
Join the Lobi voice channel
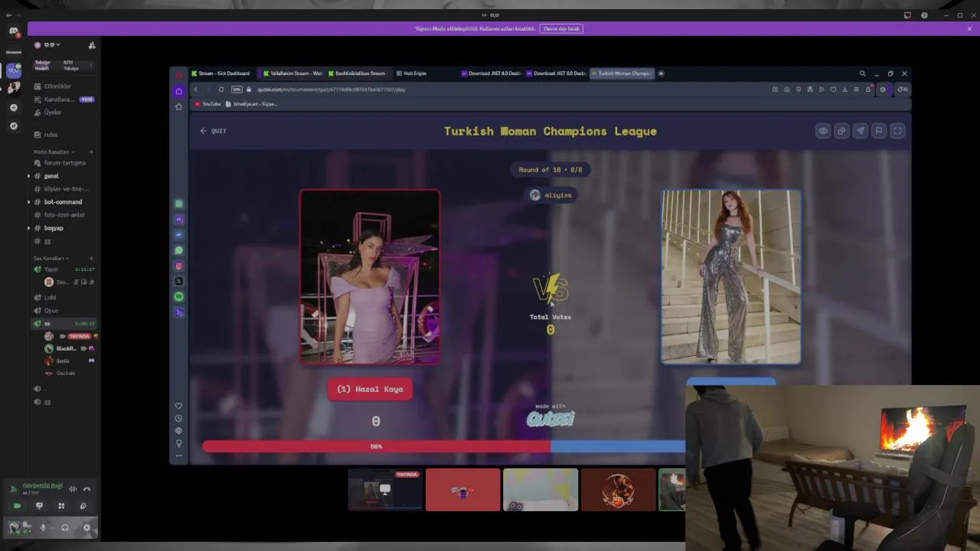coord(50,298)
